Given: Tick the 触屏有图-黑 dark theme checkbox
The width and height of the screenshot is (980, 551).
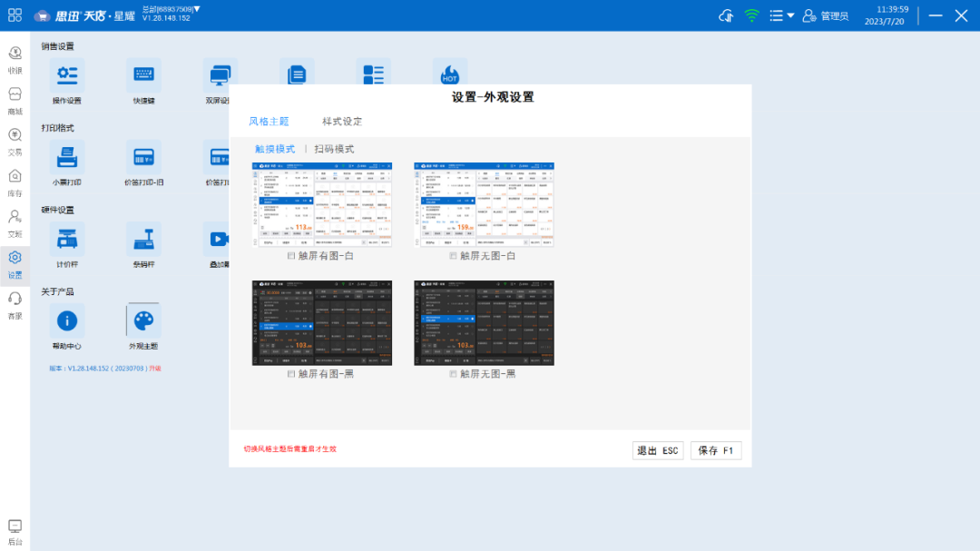Looking at the screenshot, I should click(291, 373).
